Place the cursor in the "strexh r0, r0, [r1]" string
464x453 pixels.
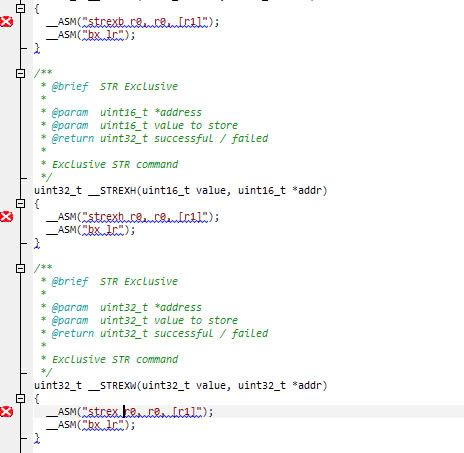click(145, 217)
